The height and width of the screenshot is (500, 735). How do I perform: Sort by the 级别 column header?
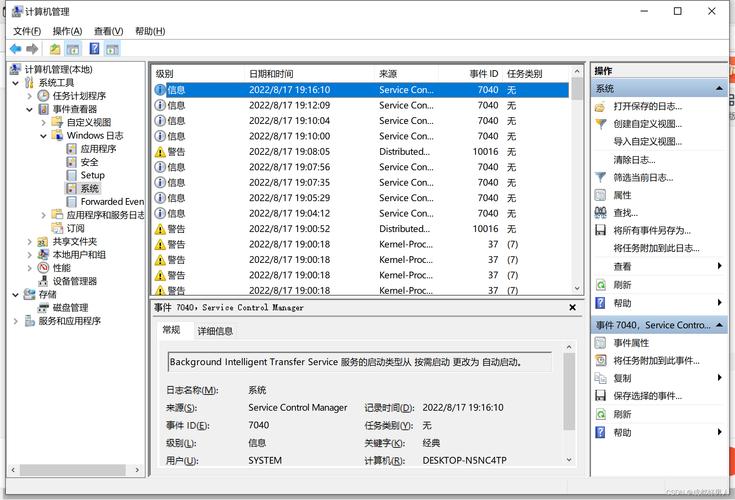point(199,74)
